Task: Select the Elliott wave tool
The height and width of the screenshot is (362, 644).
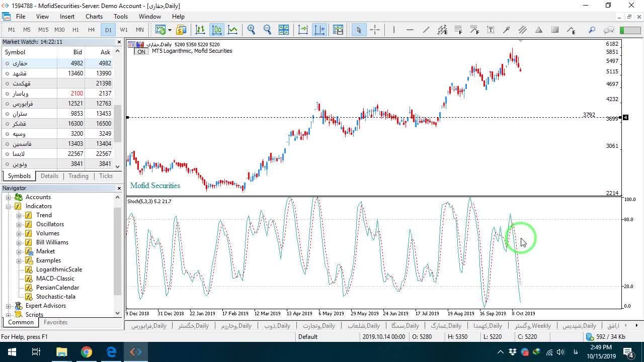Action: coord(571,30)
